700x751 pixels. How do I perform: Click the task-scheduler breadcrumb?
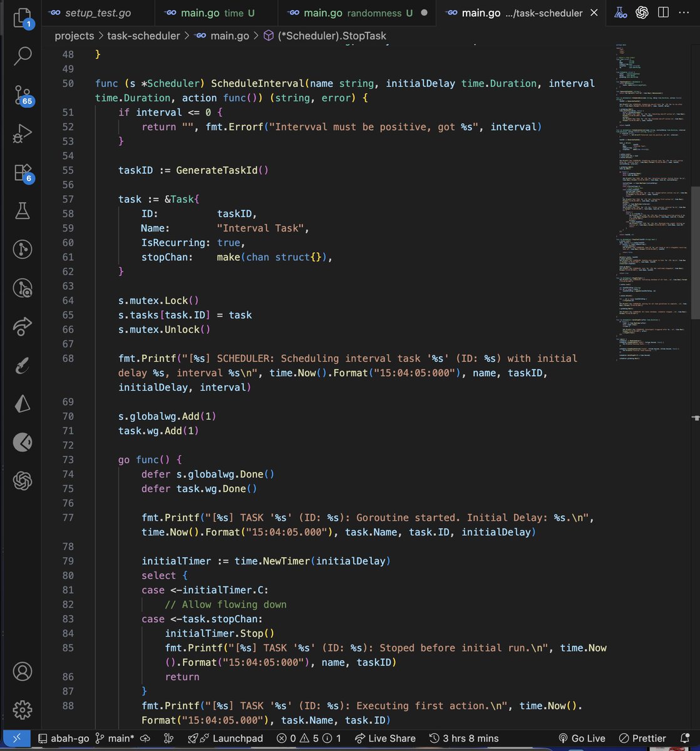pyautogui.click(x=143, y=36)
